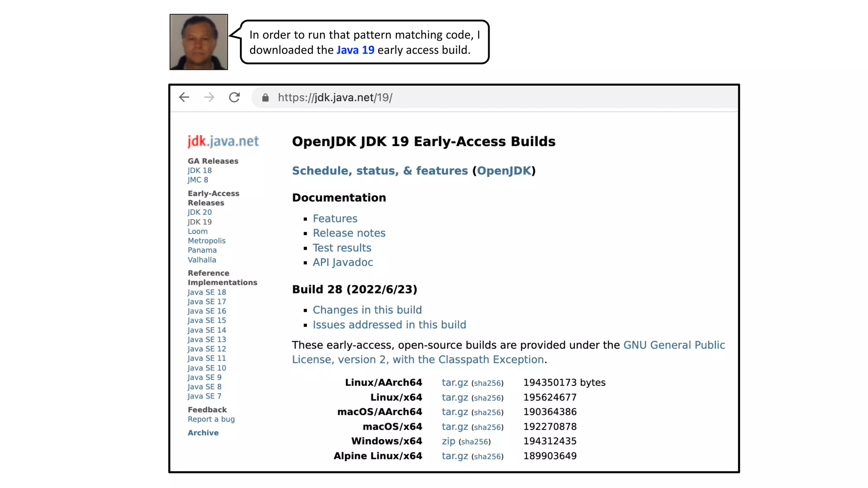868x488 pixels.
Task: Click the address bar URL jdk.java.net/19
Action: [335, 97]
